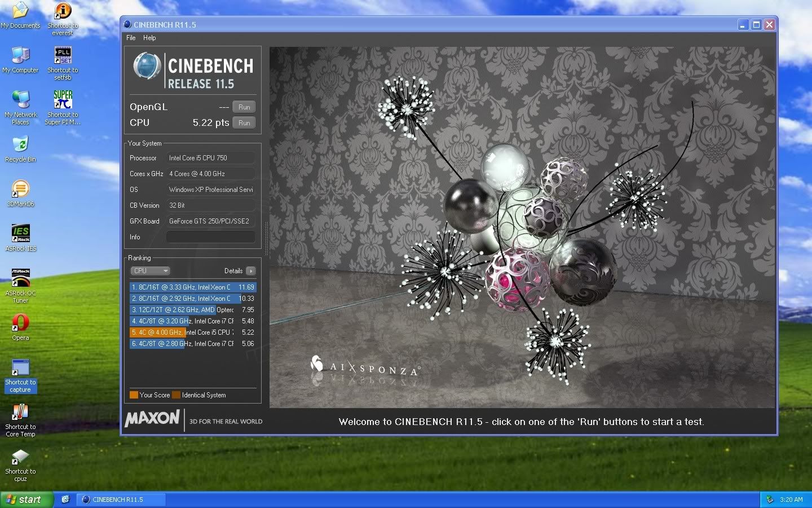Viewport: 812px width, 508px height.
Task: Select ranking row 3 AMD Opteron 2.62 GHz
Action: point(193,310)
